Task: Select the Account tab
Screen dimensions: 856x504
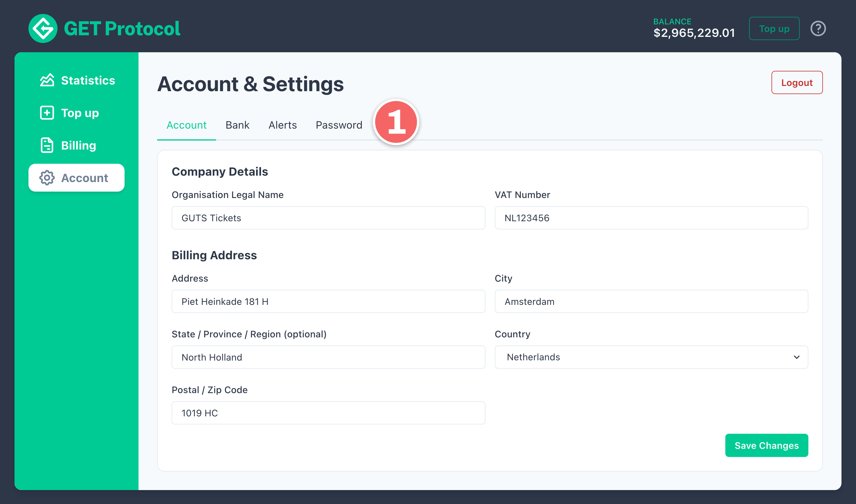Action: click(x=186, y=125)
